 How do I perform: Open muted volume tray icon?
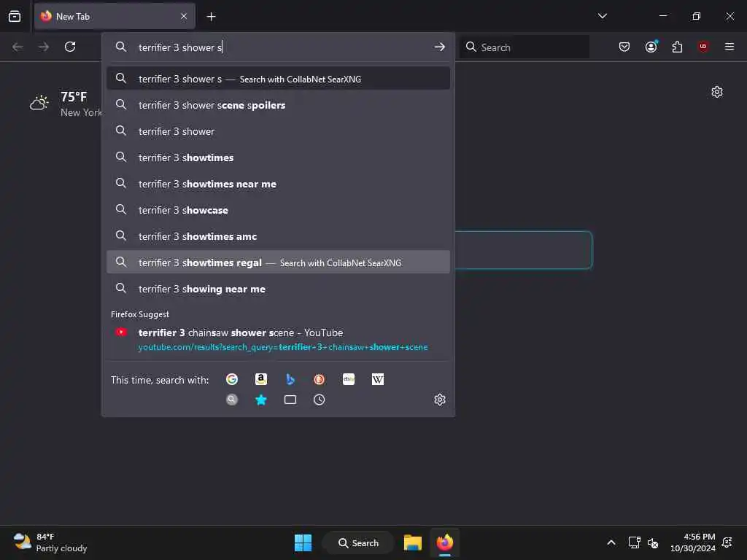(653, 542)
